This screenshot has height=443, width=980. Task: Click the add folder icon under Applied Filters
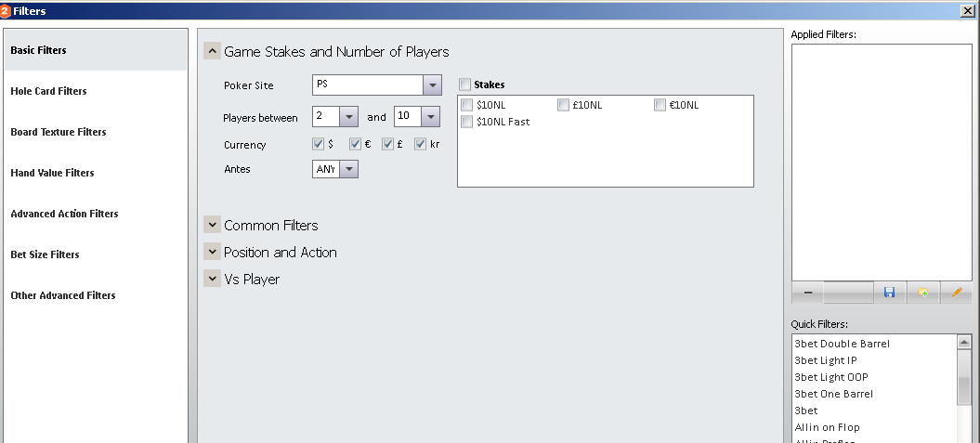922,292
